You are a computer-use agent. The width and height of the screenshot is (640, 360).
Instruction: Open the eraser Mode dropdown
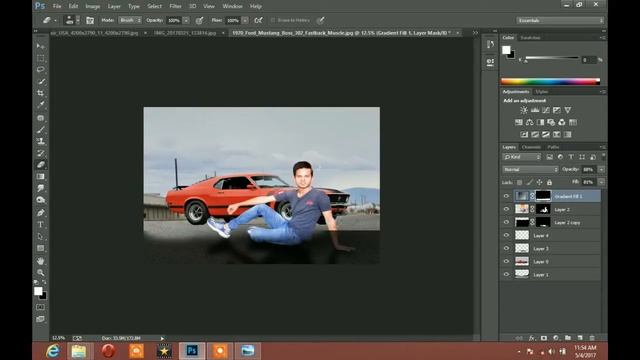point(130,20)
